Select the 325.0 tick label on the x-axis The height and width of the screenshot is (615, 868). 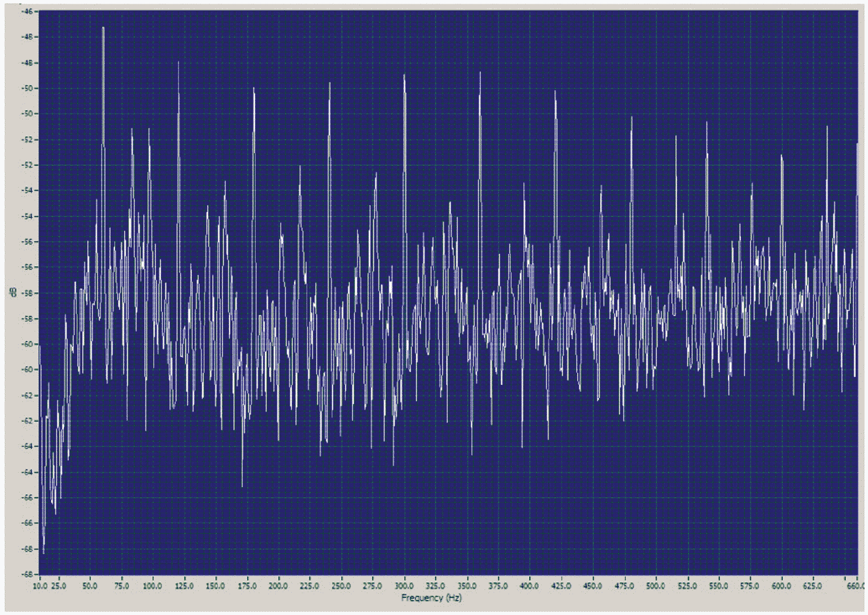point(436,586)
